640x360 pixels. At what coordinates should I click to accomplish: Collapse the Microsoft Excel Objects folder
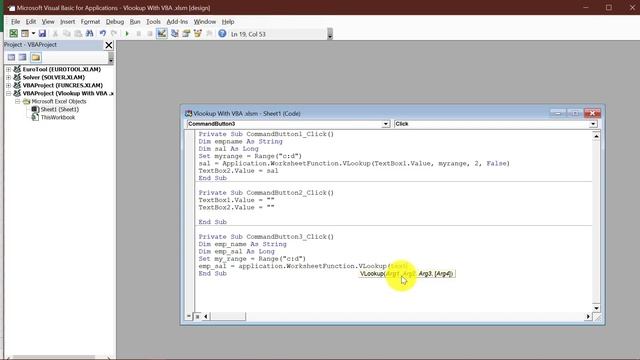pyautogui.click(x=18, y=101)
